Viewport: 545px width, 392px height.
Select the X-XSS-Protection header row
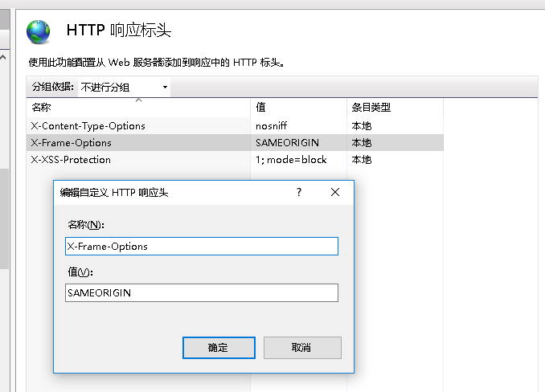pyautogui.click(x=71, y=160)
